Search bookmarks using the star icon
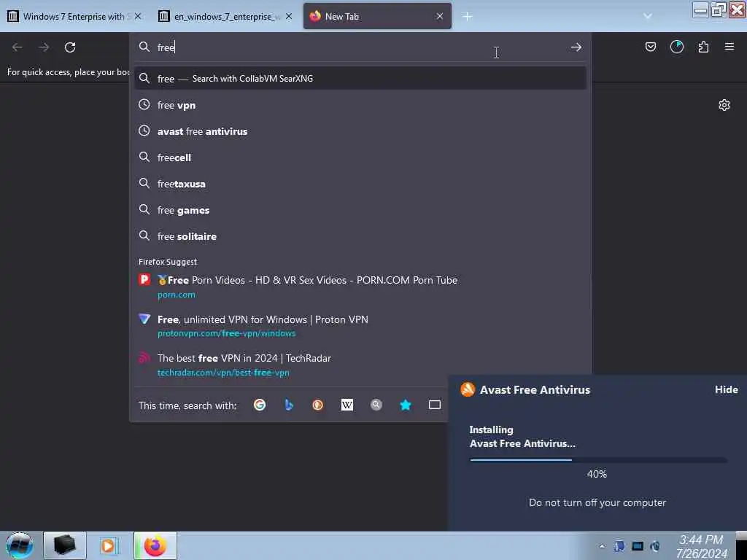Viewport: 747px width, 560px height. click(x=406, y=405)
